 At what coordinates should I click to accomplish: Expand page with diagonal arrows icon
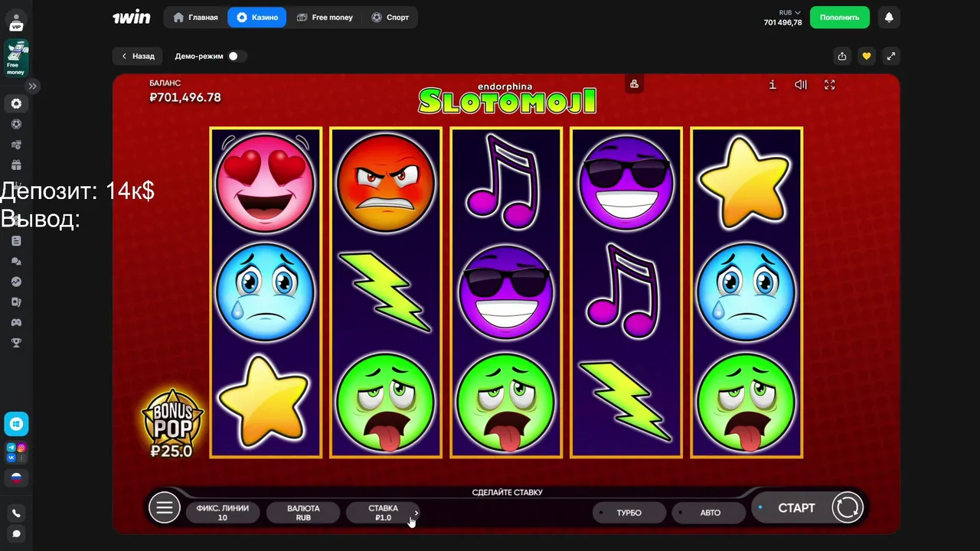[x=891, y=56]
